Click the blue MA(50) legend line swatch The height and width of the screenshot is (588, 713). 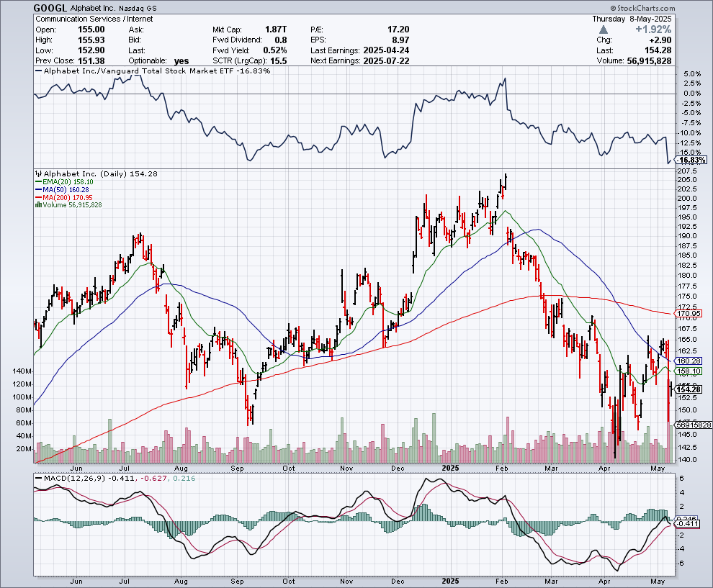pos(39,189)
